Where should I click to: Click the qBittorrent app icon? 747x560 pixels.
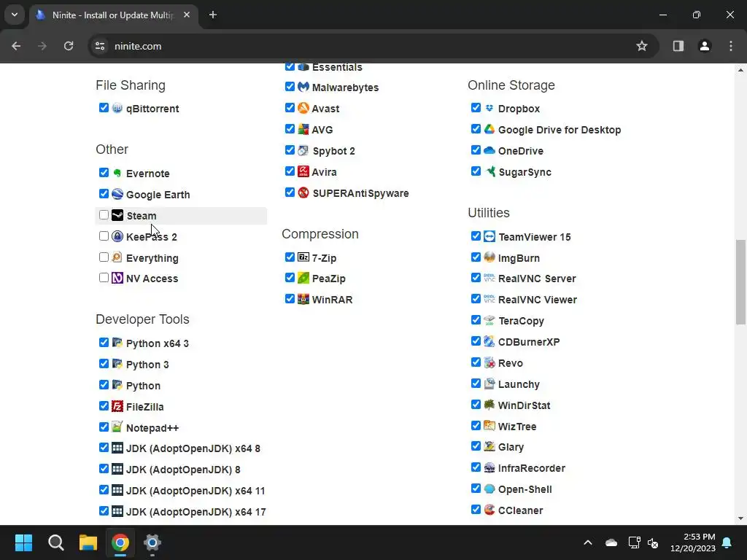pyautogui.click(x=117, y=108)
